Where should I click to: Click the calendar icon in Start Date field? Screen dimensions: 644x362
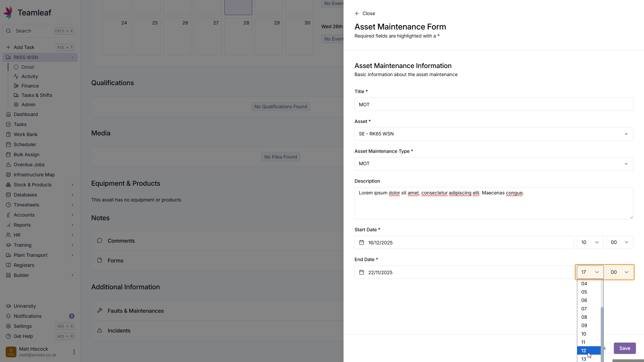coord(362,242)
